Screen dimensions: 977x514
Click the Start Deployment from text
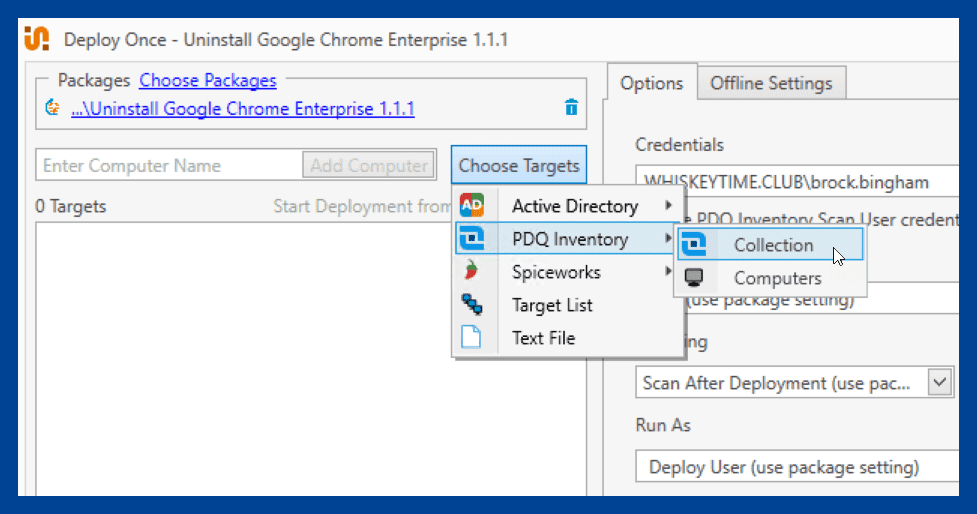pyautogui.click(x=362, y=206)
